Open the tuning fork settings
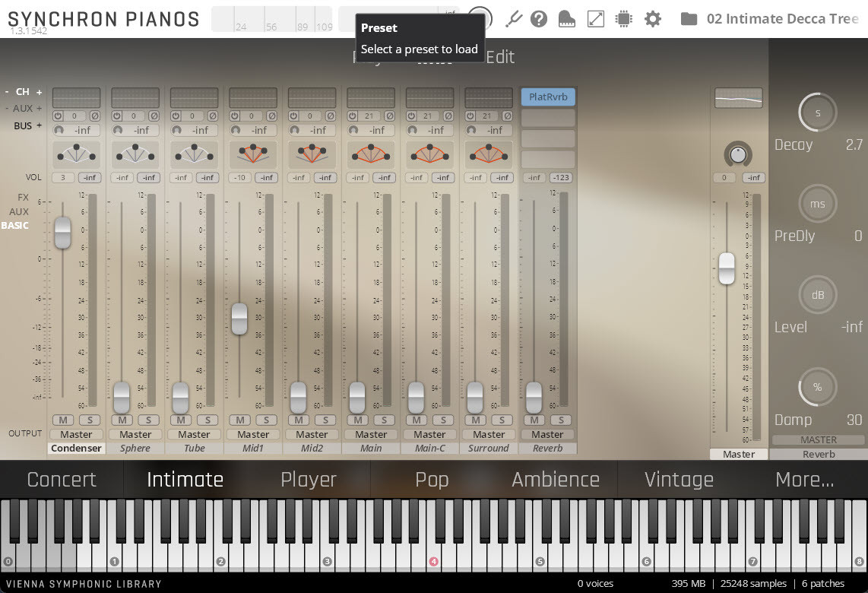Screen dimensions: 868x593 coord(514,19)
